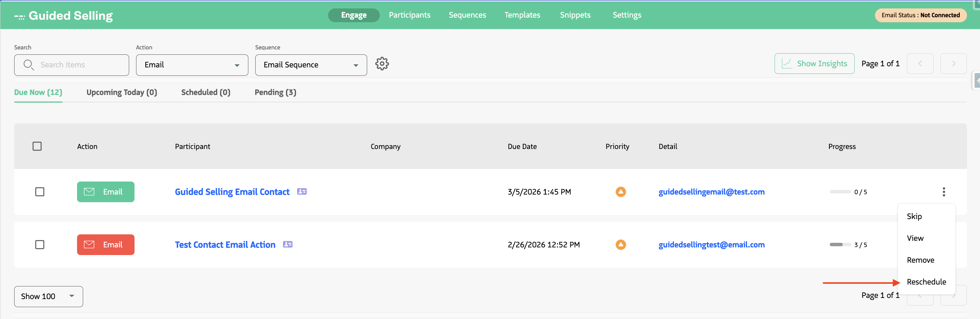Click the Progress column header
980x319 pixels.
(842, 146)
